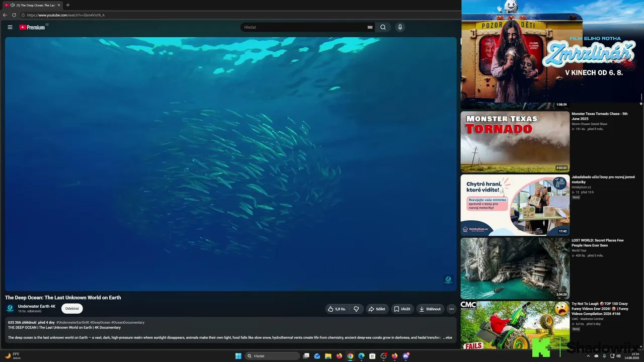
Task: Open the DetskyDum.cz channel link
Action: [x=581, y=187]
